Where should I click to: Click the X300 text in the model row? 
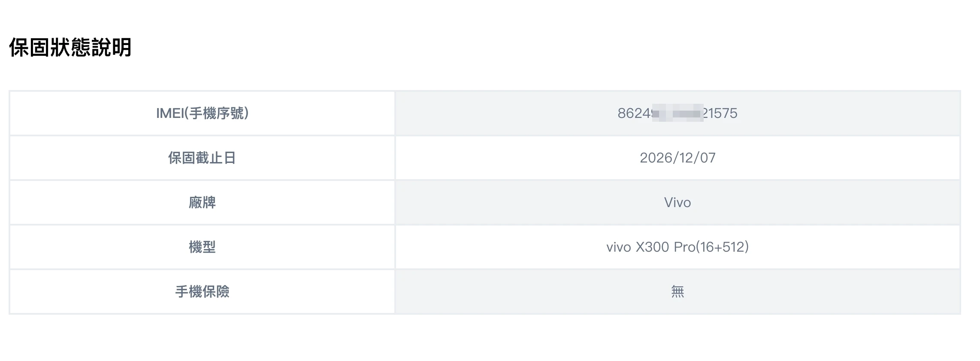(652, 247)
